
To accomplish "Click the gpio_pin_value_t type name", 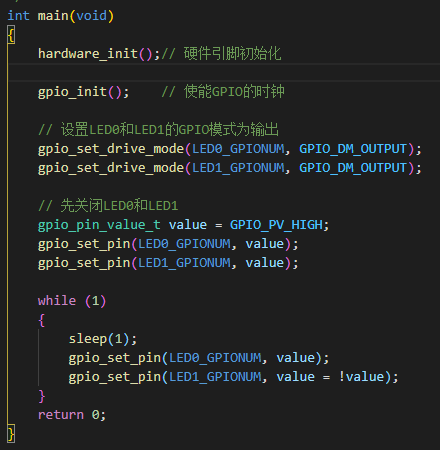I will click(x=99, y=225).
